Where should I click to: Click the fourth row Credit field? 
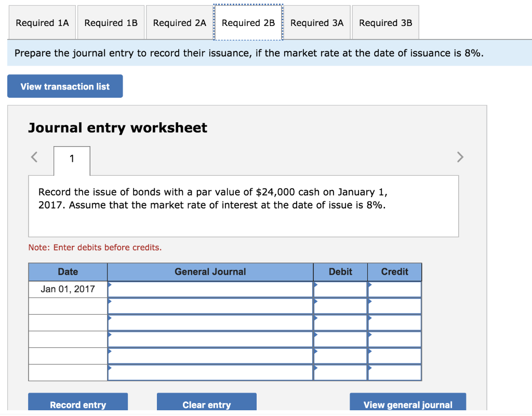click(x=395, y=339)
